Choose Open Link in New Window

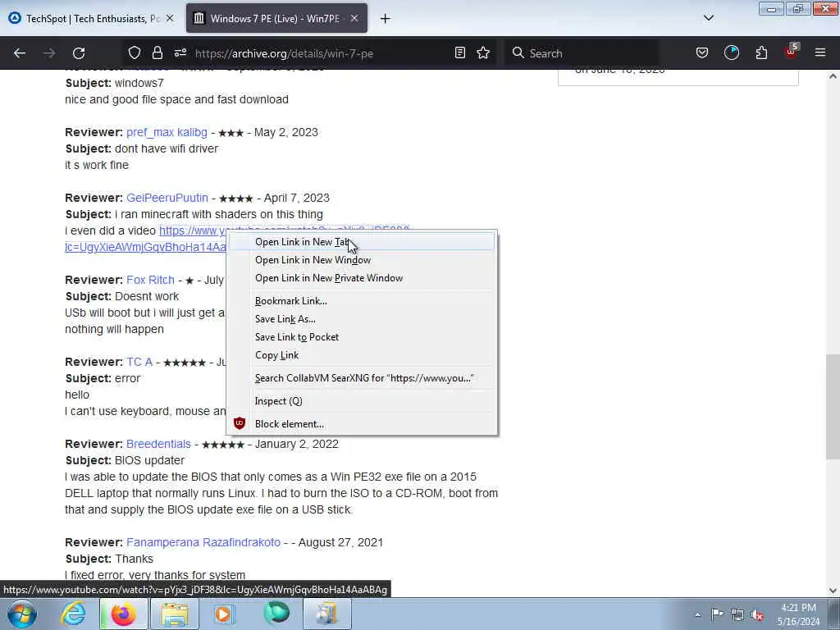click(x=362, y=260)
